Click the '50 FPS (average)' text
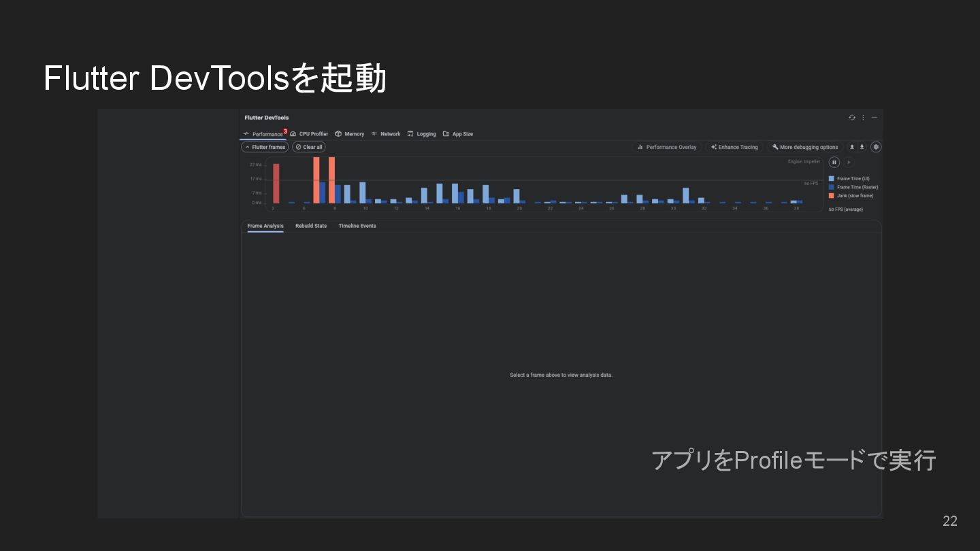Image resolution: width=980 pixels, height=551 pixels. click(x=846, y=210)
